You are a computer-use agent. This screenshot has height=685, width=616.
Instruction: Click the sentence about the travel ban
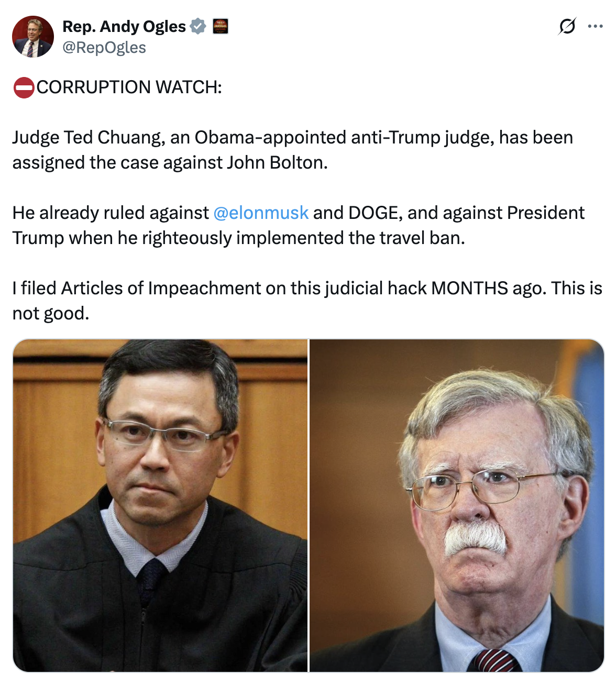[299, 225]
